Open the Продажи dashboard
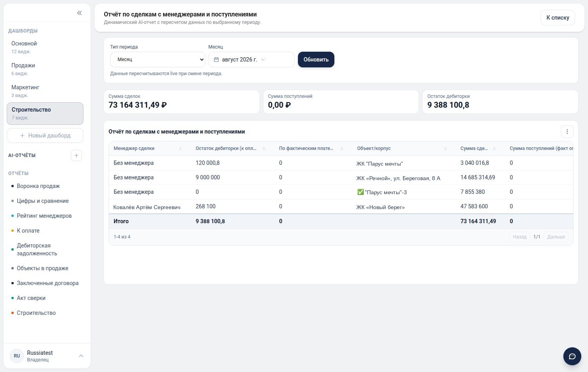 pos(45,69)
